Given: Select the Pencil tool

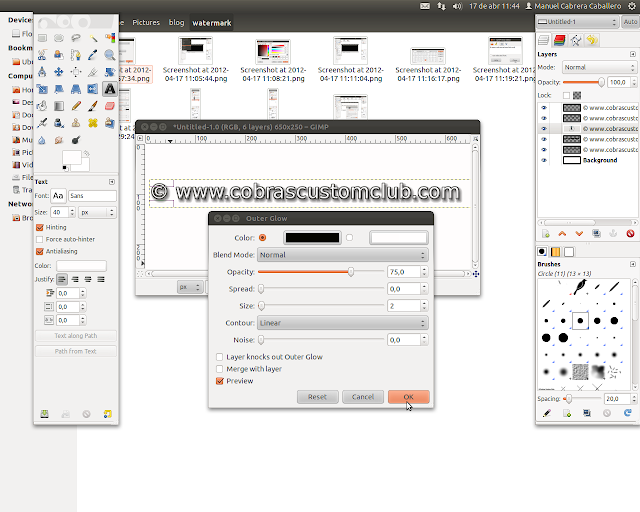Looking at the screenshot, I should pos(76,106).
